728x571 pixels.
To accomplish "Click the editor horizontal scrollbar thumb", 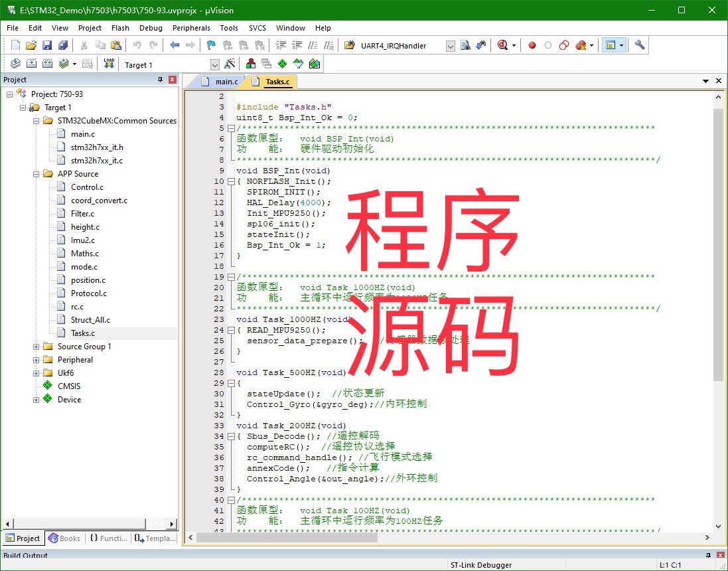I will [x=287, y=538].
